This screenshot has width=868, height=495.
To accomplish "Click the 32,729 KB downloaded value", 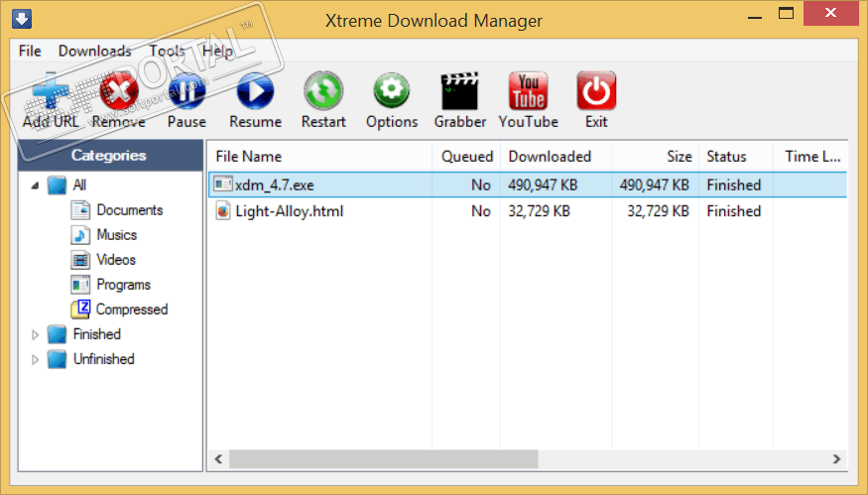I will click(540, 211).
